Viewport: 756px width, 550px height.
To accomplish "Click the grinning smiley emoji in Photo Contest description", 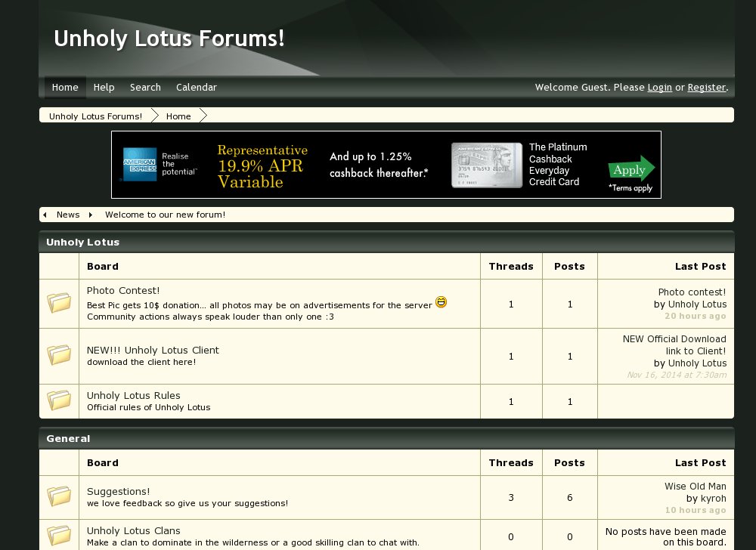I will coord(441,302).
